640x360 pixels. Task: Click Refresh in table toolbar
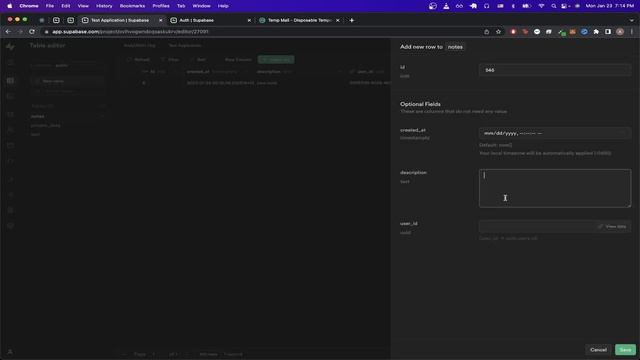coord(139,60)
